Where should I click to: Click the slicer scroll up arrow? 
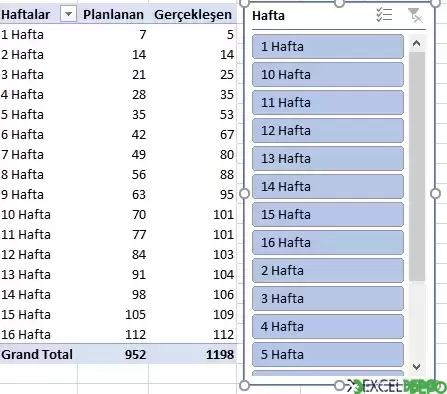[416, 43]
